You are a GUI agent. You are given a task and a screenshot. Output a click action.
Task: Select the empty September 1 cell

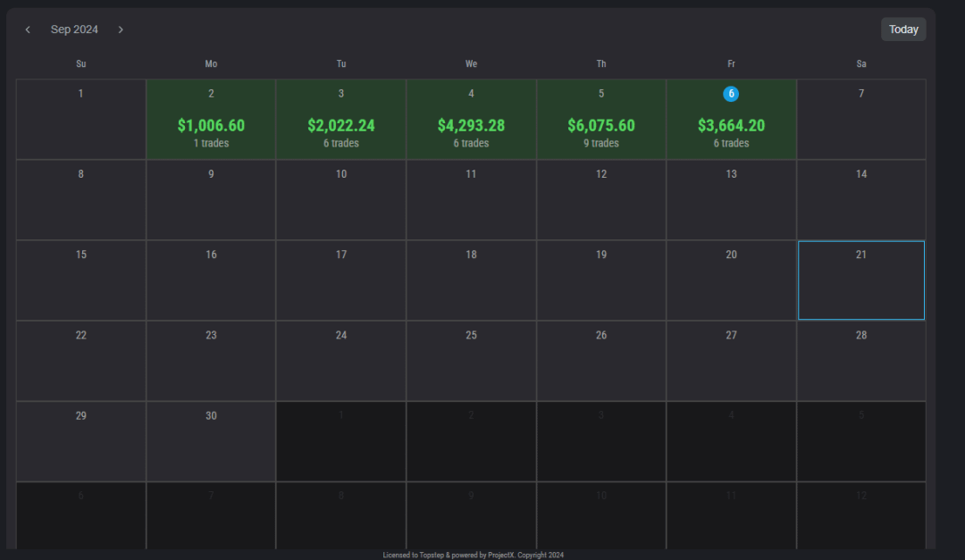[80, 119]
